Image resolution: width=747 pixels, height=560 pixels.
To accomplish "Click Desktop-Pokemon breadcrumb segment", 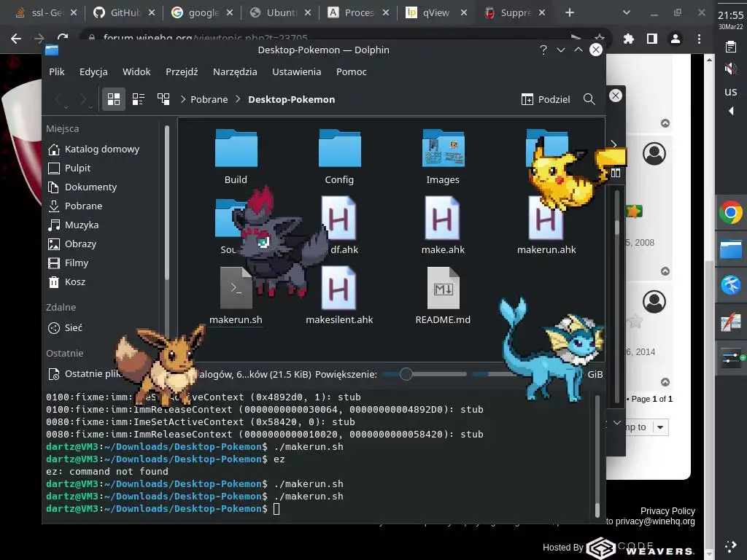I will click(291, 99).
